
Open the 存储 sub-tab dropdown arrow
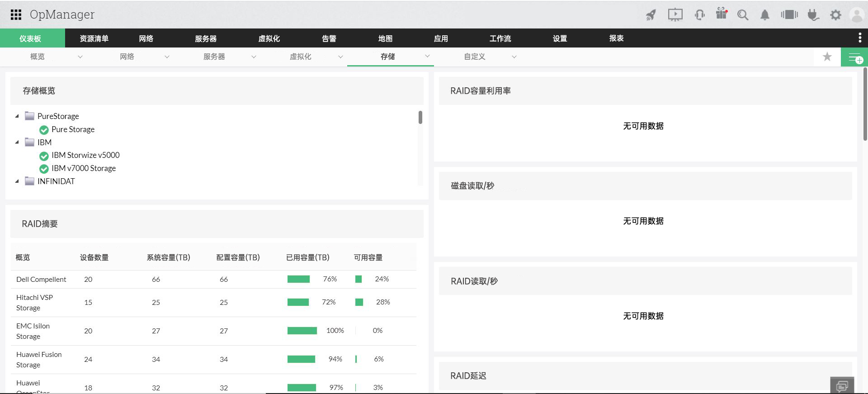[x=427, y=56]
